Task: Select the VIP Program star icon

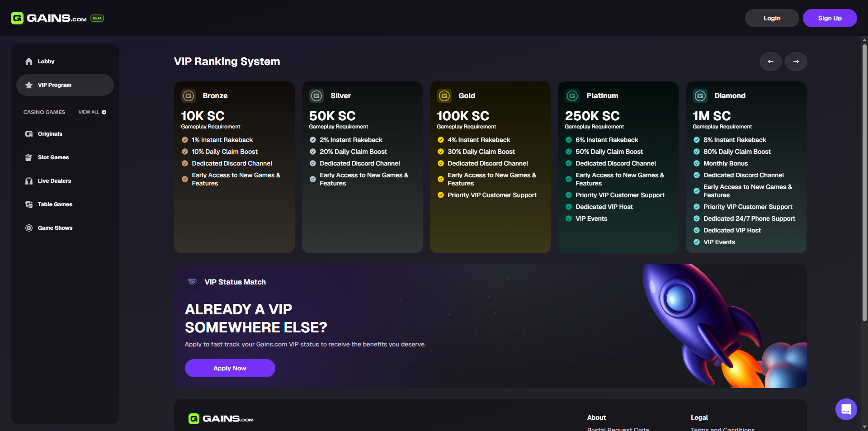Action: [29, 85]
